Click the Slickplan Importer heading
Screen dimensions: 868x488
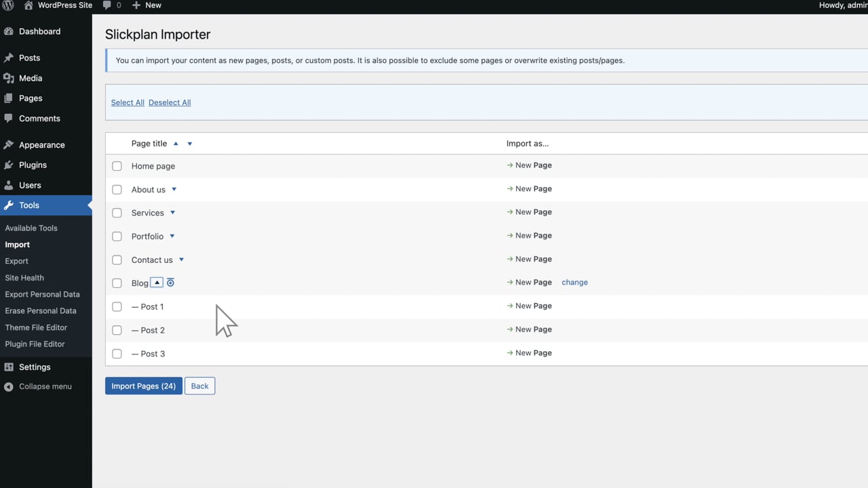[x=158, y=35]
